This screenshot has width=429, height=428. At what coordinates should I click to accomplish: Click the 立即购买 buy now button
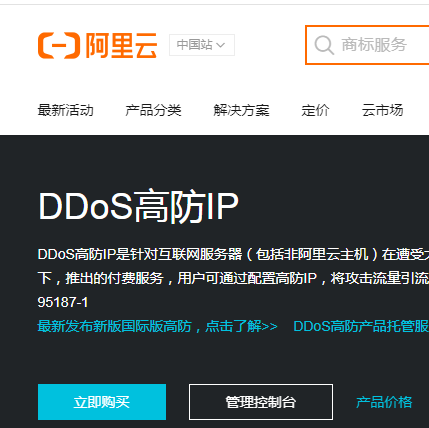pos(102,402)
